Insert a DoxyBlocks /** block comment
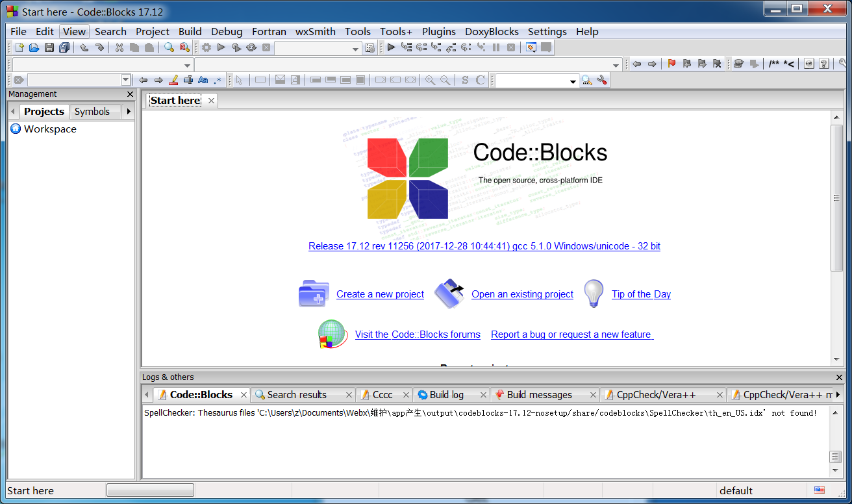The height and width of the screenshot is (504, 852). coord(773,64)
